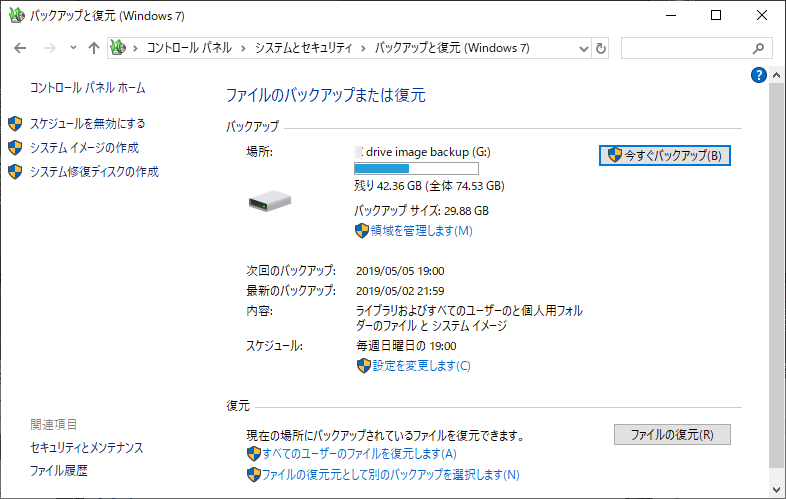
Task: Open 領域を管理します(M) link
Action: click(422, 231)
